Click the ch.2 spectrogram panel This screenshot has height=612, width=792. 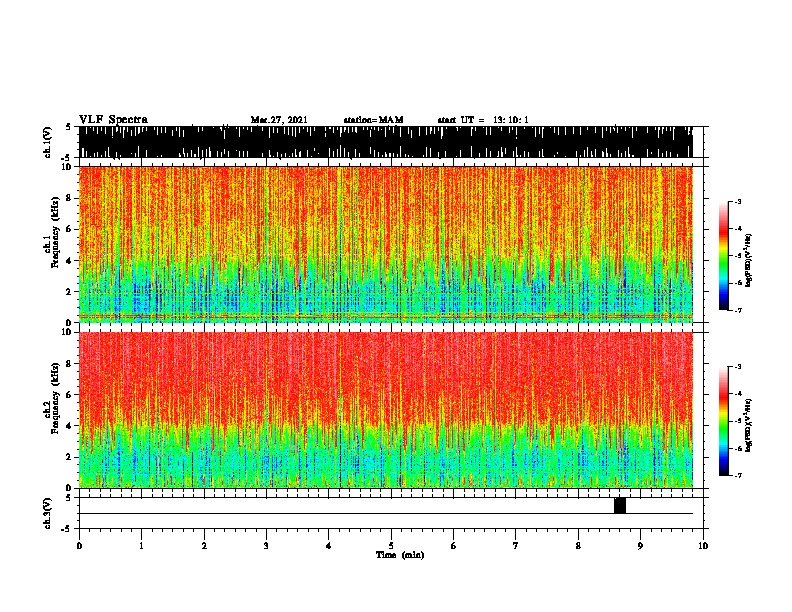(386, 410)
